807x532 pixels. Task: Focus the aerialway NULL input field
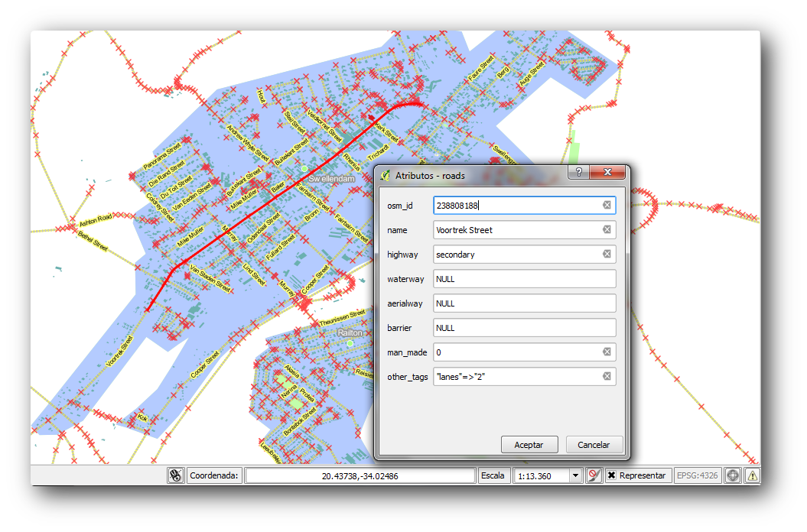point(524,303)
